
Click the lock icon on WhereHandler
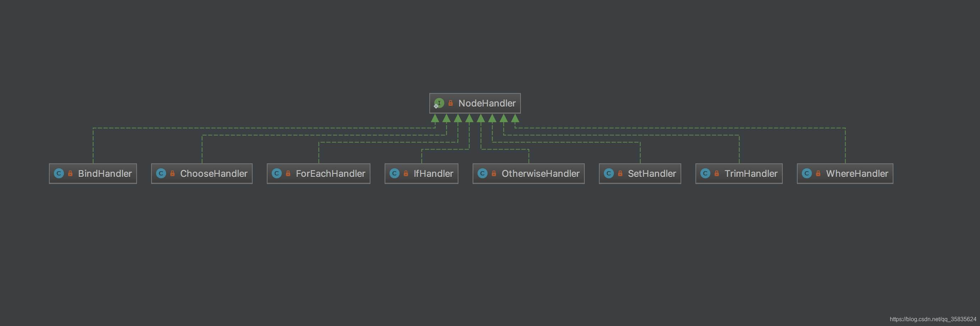click(818, 174)
